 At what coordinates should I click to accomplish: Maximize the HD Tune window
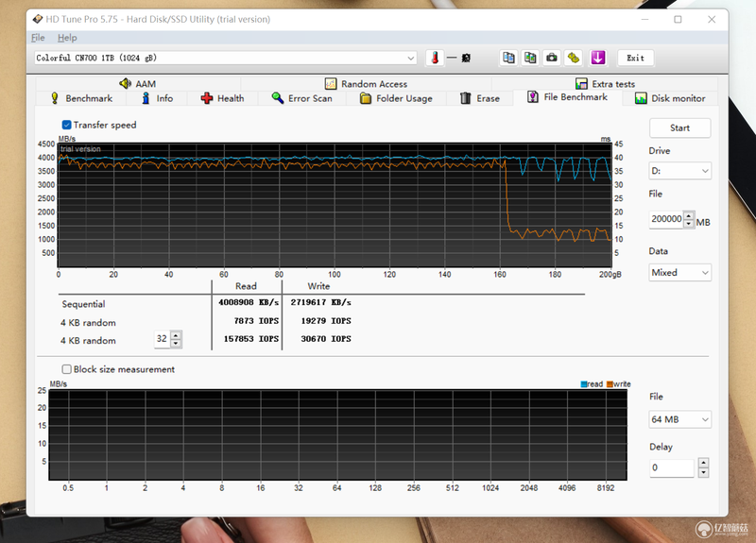(678, 19)
